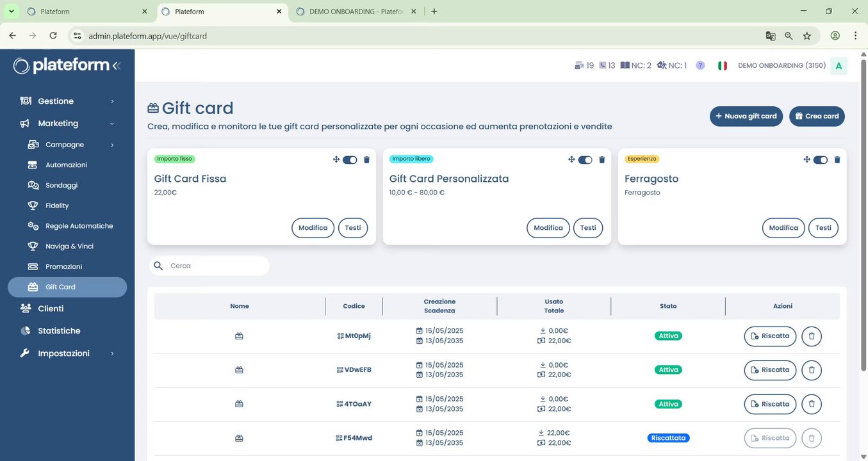Switch to the DEMO ONBOARDING browser tab
The width and height of the screenshot is (868, 461).
[x=356, y=12]
